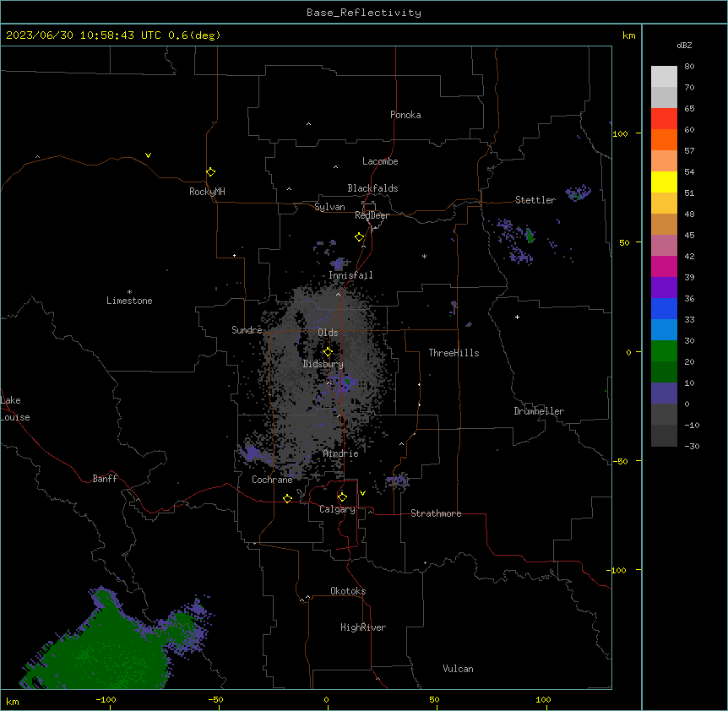
Task: Click the Lake Louise label
Action: click(15, 409)
